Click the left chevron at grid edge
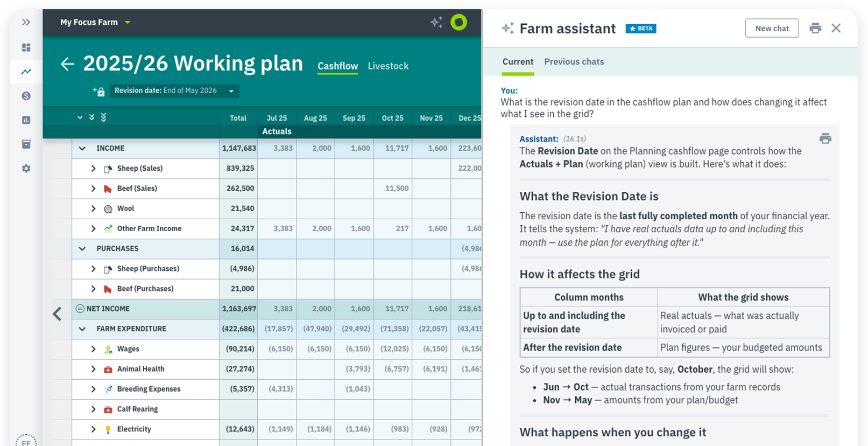 tap(57, 313)
